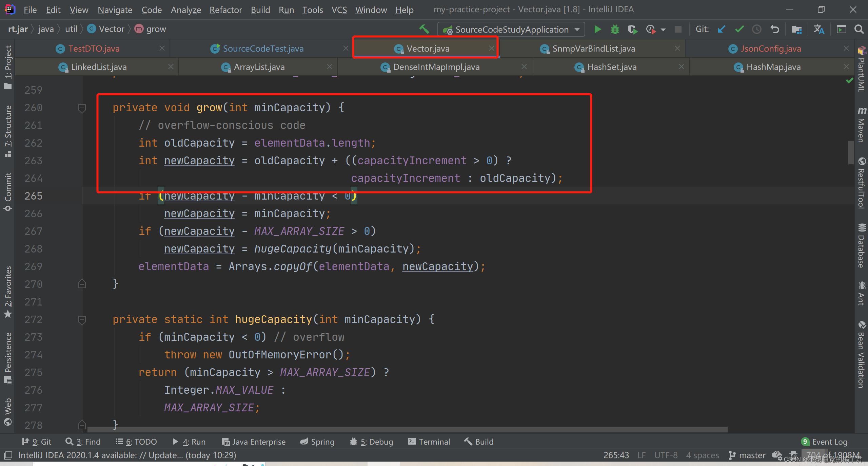Close the HashSet.java tab

pyautogui.click(x=682, y=67)
